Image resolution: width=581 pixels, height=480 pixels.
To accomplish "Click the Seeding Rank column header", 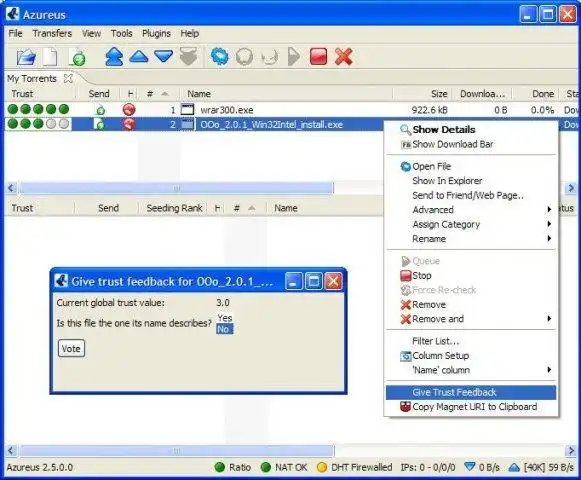I will click(x=174, y=208).
